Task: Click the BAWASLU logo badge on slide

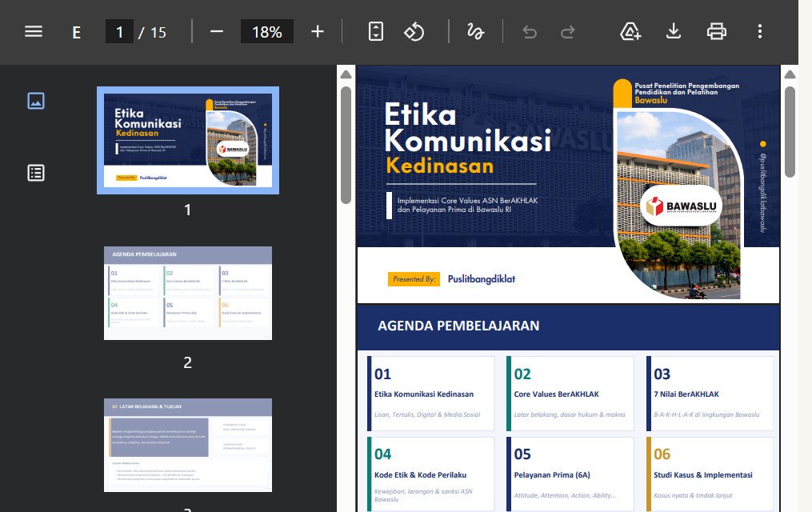Action: (682, 206)
